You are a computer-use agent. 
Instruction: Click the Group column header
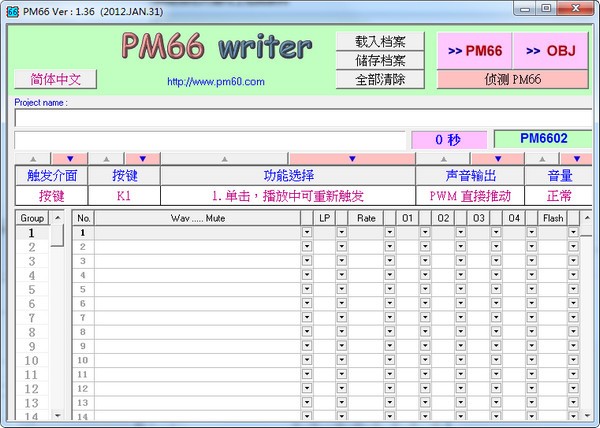32,218
